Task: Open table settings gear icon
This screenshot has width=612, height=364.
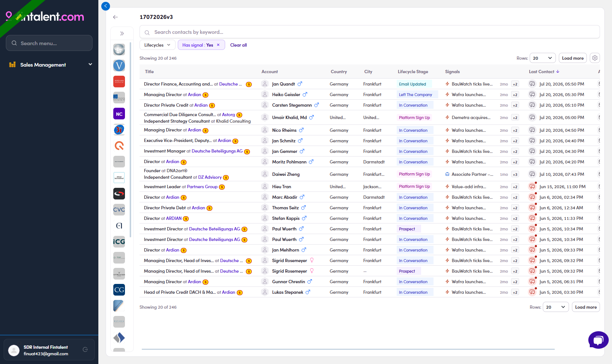Action: 595,58
